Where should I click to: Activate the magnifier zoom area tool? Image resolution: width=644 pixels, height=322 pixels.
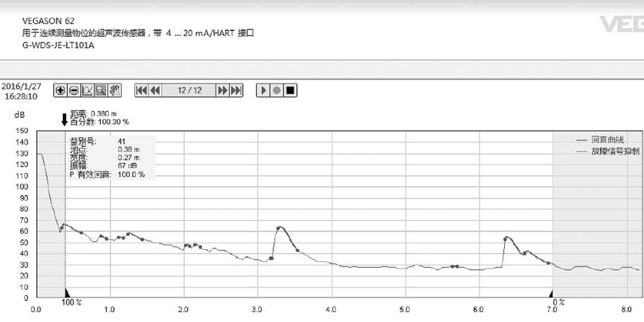point(101,90)
